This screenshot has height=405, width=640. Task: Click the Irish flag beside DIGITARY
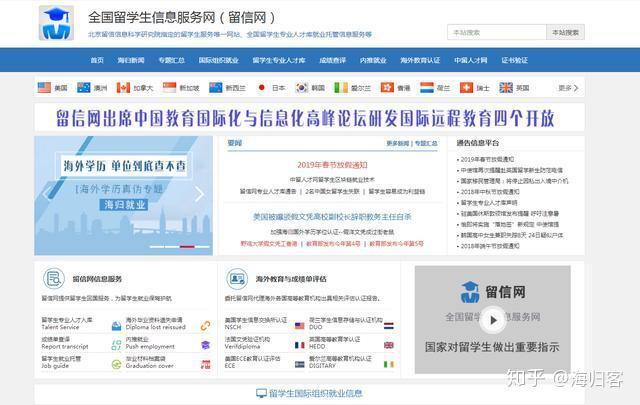(x=389, y=365)
